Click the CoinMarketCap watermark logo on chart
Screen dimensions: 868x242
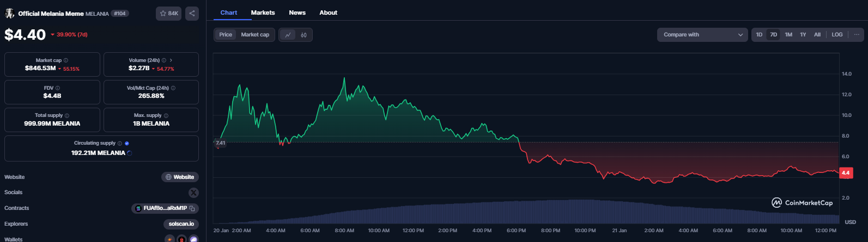coord(802,203)
